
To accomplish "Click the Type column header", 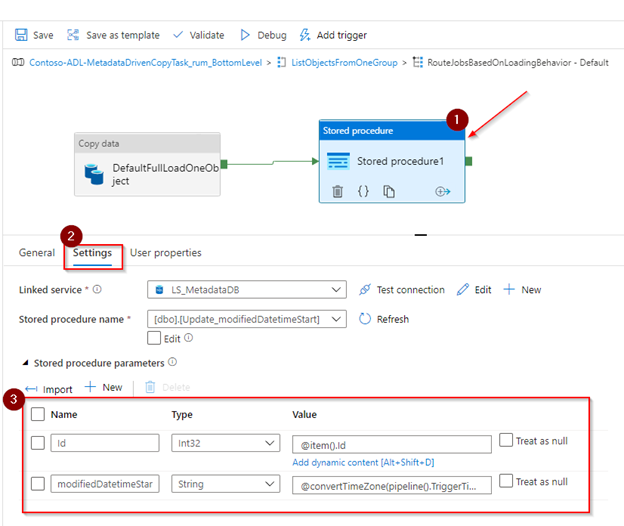I will pos(182,415).
